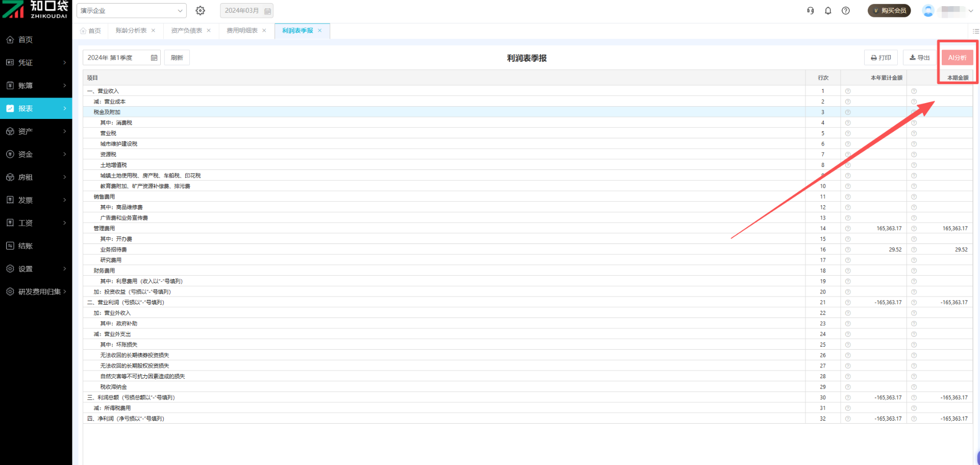The height and width of the screenshot is (465, 980).
Task: Switch to the 资产负债表 tab
Action: pos(186,31)
